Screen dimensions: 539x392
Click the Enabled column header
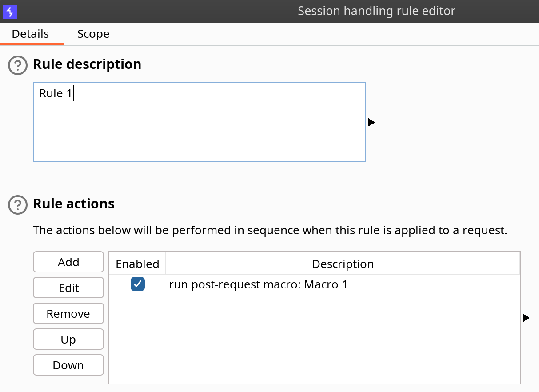[x=137, y=264]
